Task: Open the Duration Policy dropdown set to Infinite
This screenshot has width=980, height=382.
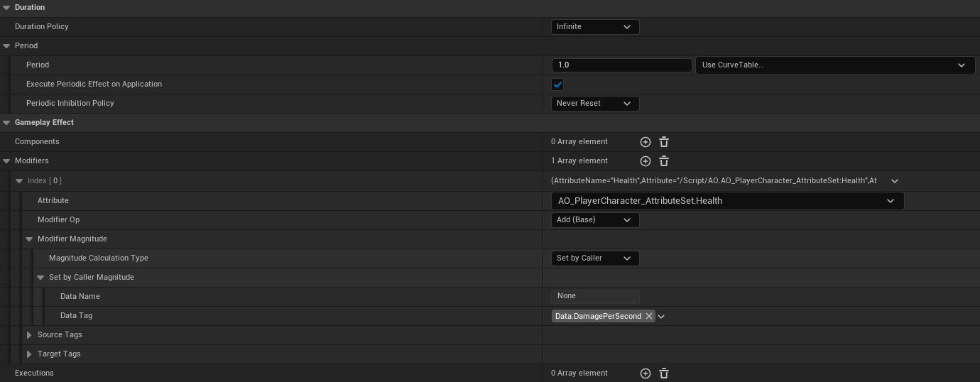Action: click(595, 27)
